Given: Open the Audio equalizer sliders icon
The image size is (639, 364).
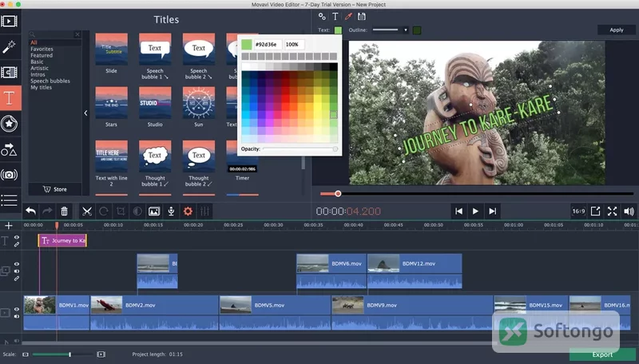Looking at the screenshot, I should (204, 211).
